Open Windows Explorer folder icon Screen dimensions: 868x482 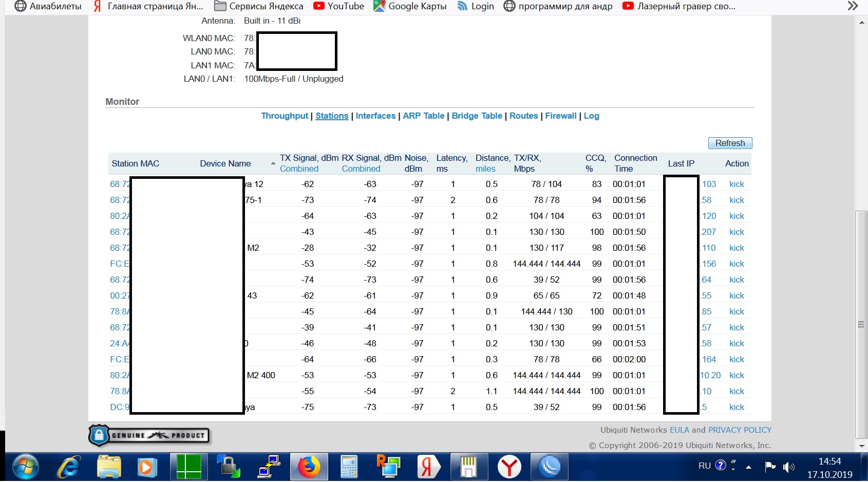[x=109, y=467]
